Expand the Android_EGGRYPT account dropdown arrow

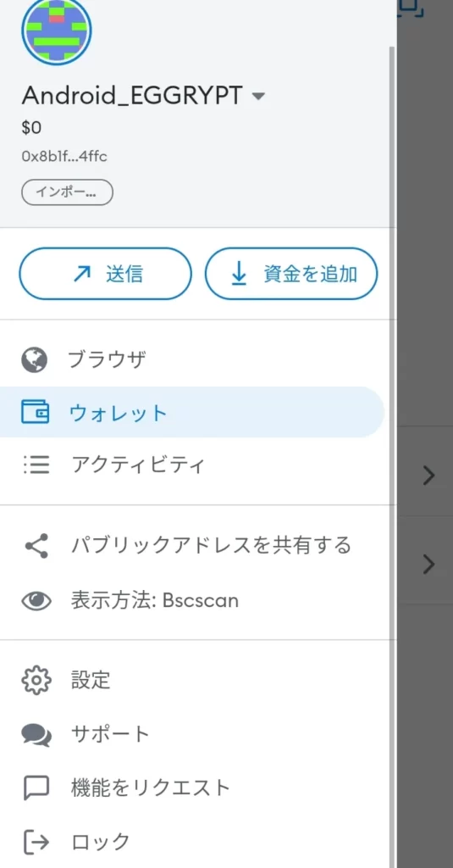[258, 97]
